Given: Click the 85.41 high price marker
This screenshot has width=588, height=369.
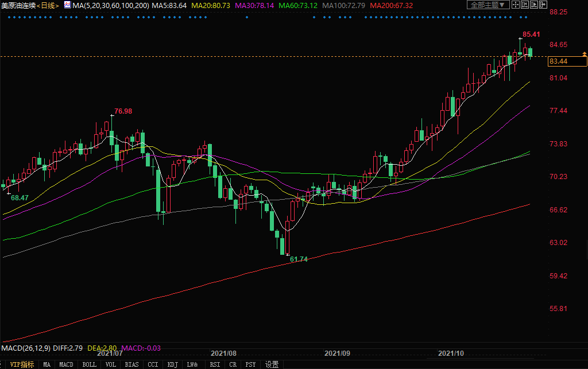Looking at the screenshot, I should click(531, 34).
